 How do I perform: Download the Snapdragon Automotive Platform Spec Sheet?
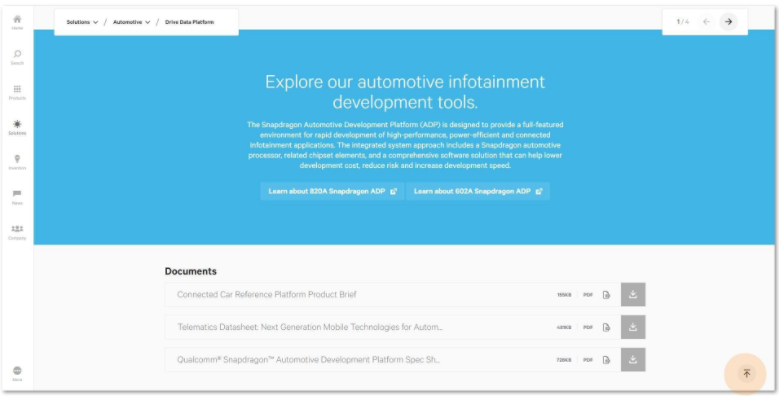633,360
